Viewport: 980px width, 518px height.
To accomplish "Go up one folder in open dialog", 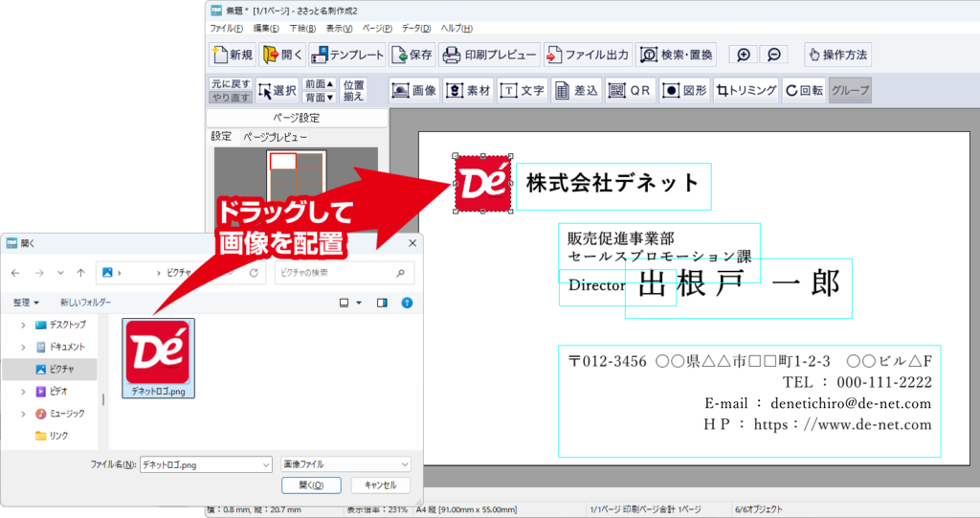I will click(x=80, y=273).
